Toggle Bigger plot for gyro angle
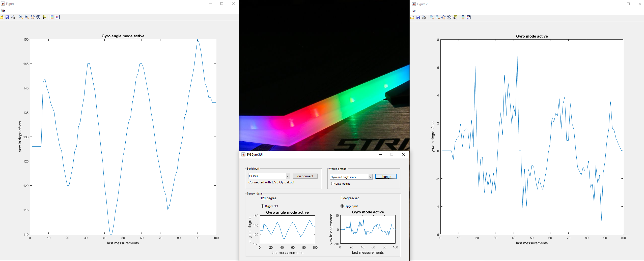Screen dimensions: 644x261 coord(262,206)
